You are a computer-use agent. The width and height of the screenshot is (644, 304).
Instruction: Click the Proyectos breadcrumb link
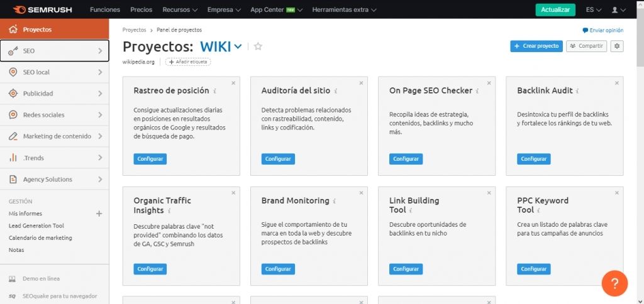135,30
